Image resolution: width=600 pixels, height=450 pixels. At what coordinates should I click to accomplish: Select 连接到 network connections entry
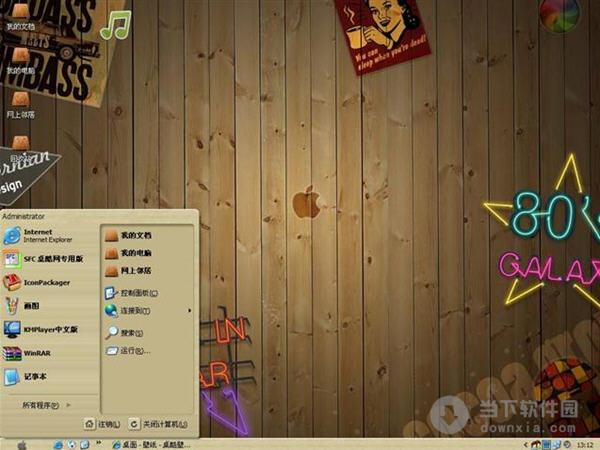128,311
